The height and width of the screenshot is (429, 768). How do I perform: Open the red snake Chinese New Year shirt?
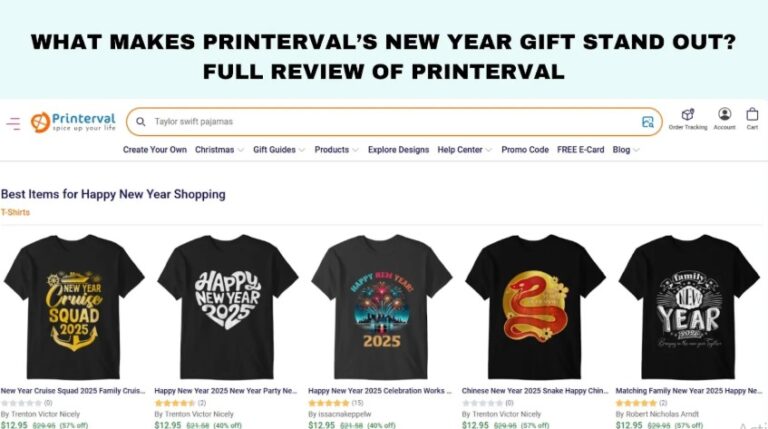535,307
